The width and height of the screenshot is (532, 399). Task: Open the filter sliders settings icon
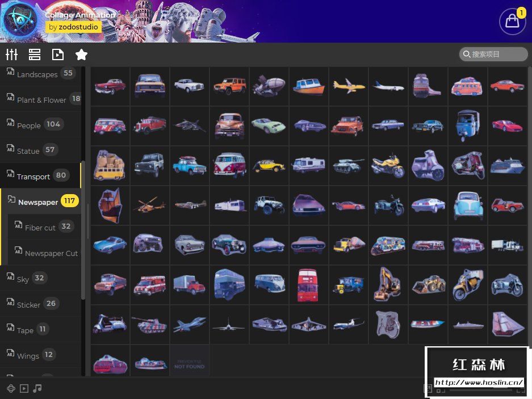click(11, 54)
